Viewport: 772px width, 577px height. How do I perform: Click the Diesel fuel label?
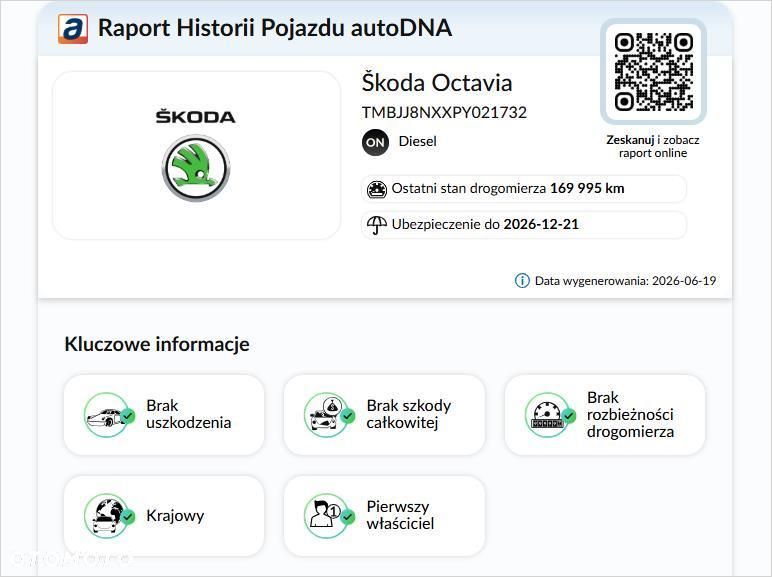tap(418, 141)
